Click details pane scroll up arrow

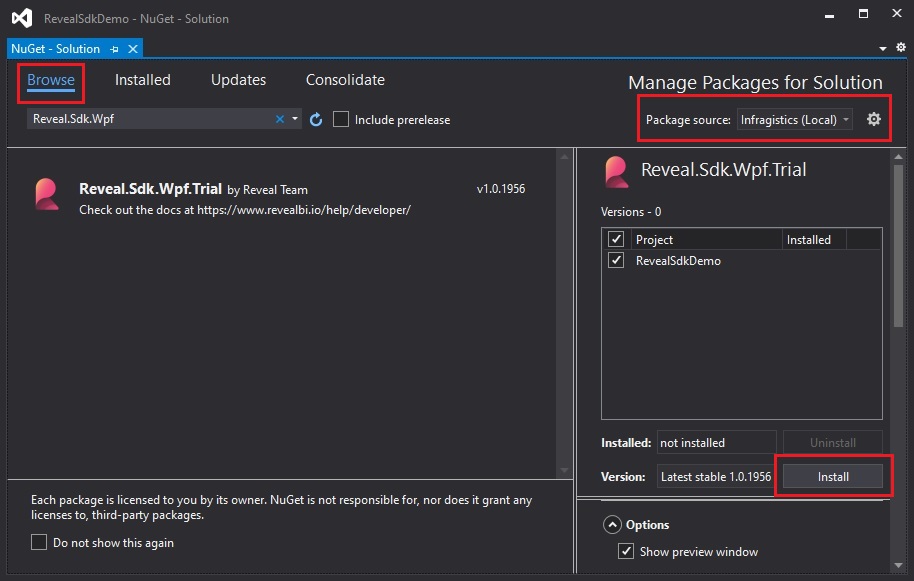[898, 156]
